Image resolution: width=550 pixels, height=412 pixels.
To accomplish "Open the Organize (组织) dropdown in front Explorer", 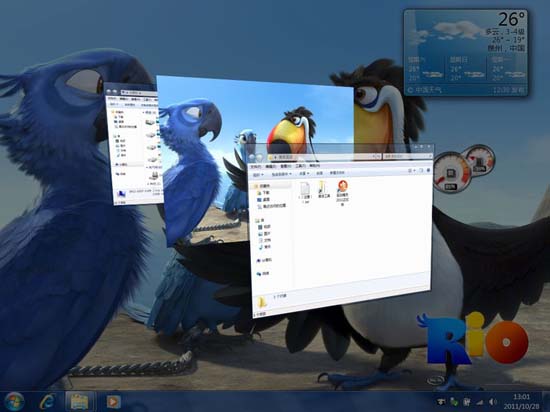I will (258, 174).
